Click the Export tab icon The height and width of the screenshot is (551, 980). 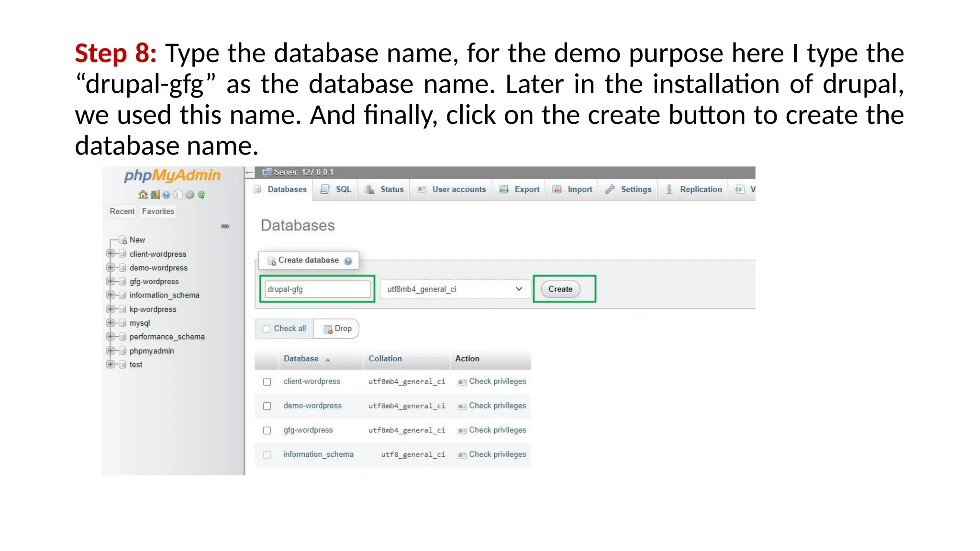click(x=504, y=189)
